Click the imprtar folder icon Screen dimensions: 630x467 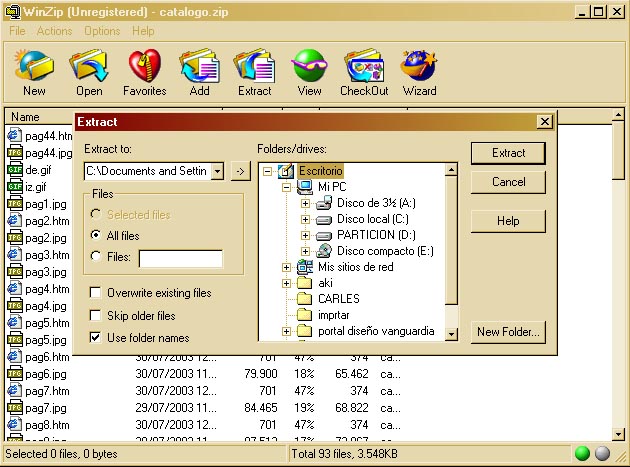pos(305,315)
